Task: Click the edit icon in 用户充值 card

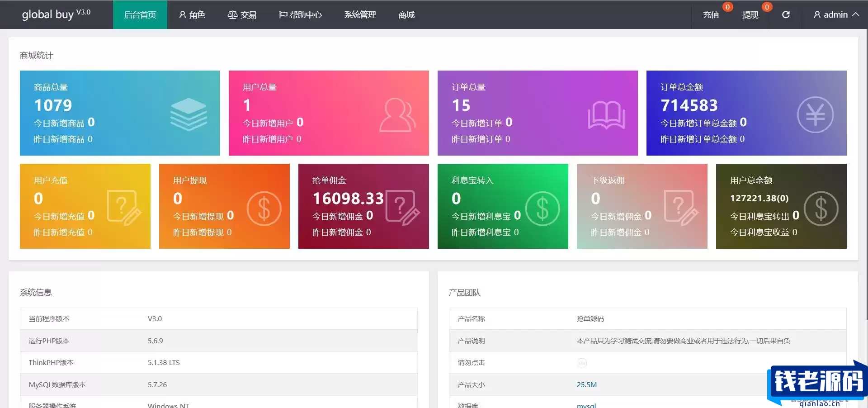Action: (124, 208)
